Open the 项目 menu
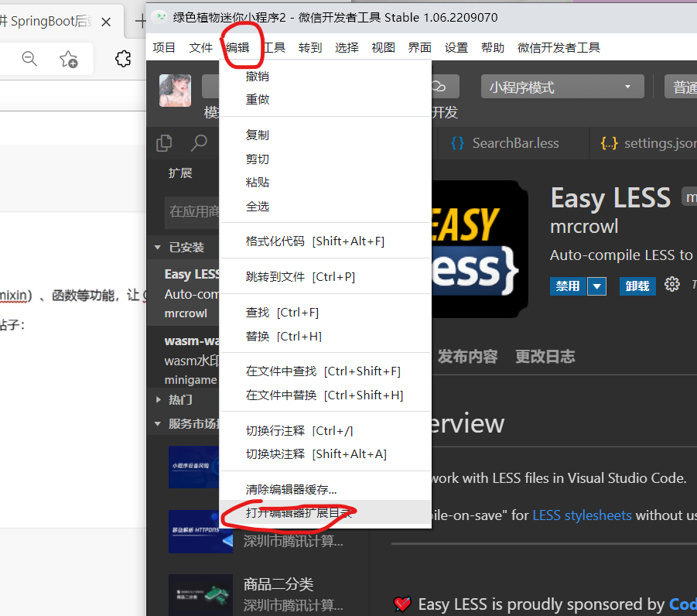 [x=164, y=47]
